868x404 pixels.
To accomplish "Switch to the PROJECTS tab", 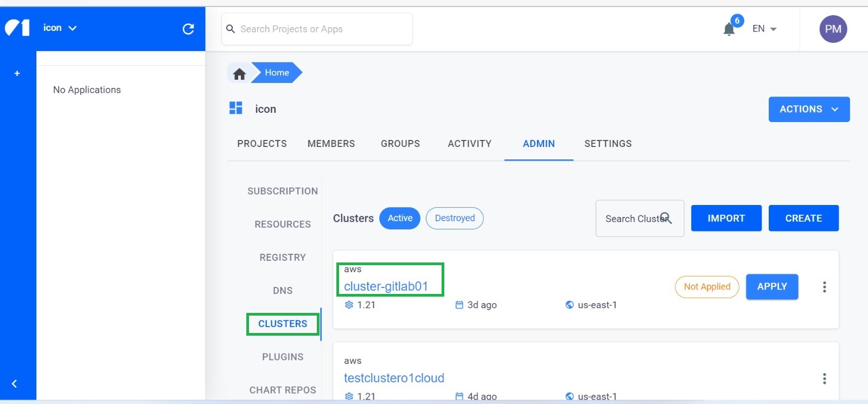I will [x=262, y=144].
